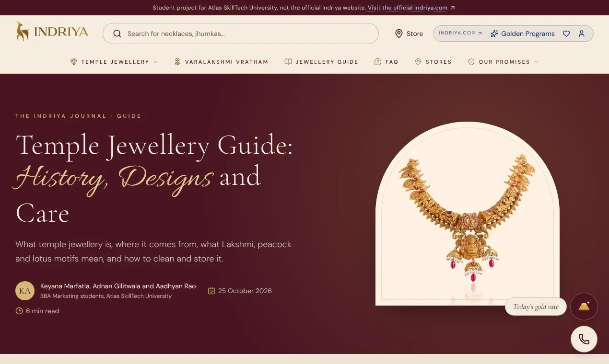The width and height of the screenshot is (609, 364).
Task: Open Today's gold rate label
Action: 536,307
